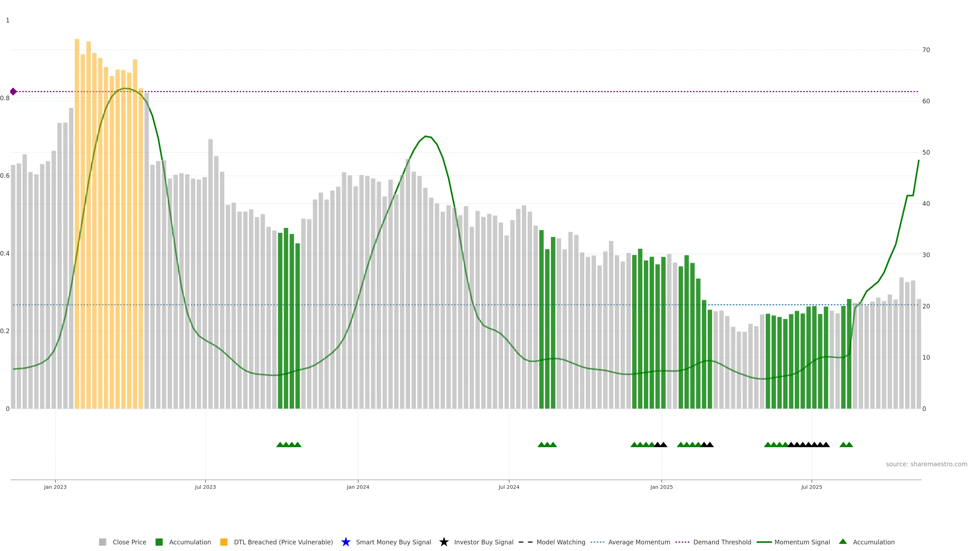Toggle the Momentum Signal legend entry
This screenshot has height=551, width=980.
(x=802, y=542)
